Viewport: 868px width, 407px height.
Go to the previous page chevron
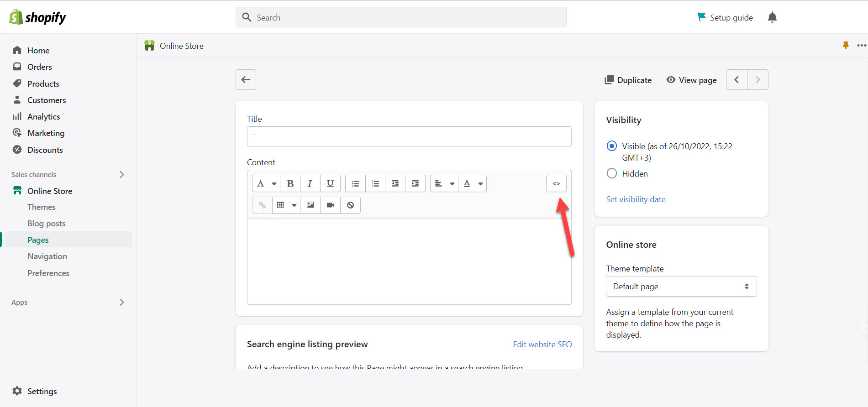pyautogui.click(x=736, y=79)
